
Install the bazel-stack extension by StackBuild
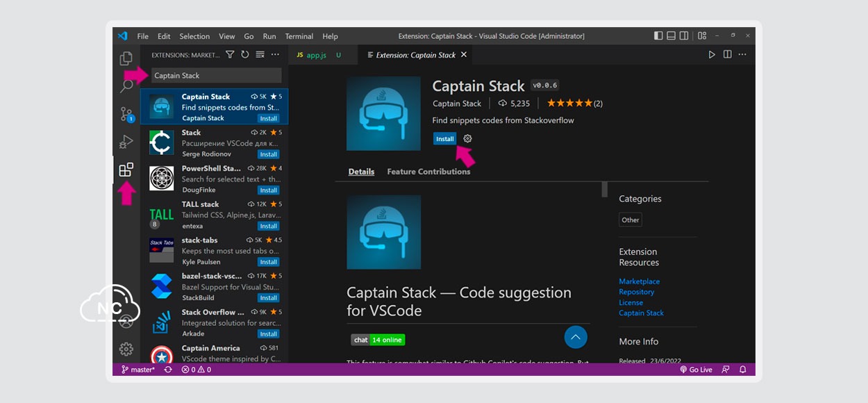pos(269,298)
